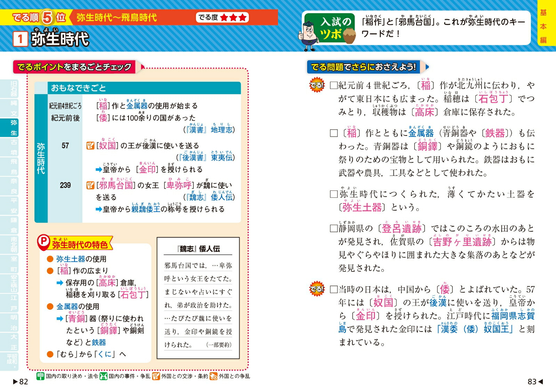
Task: Click the right arrow beside page number 83
Action: pos(540,382)
